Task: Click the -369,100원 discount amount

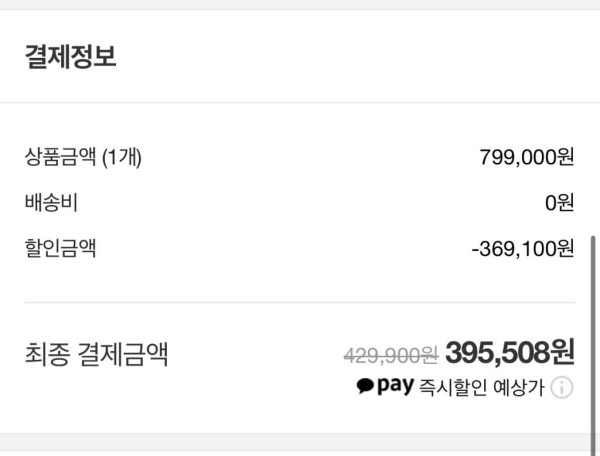Action: tap(523, 248)
